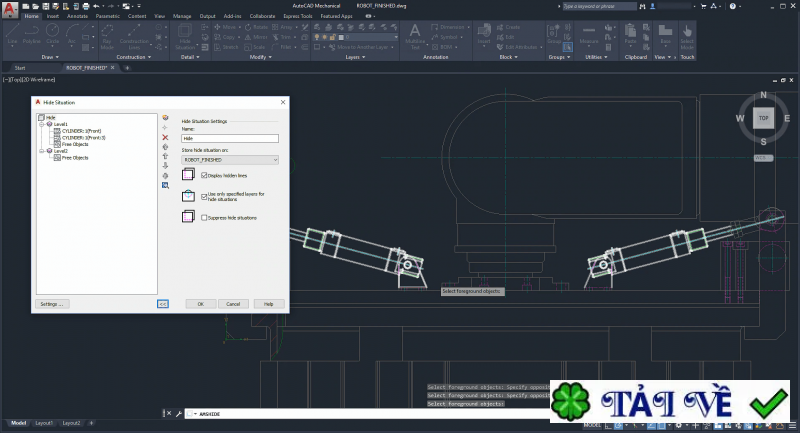Collapse the Level1 tree node

pos(41,124)
